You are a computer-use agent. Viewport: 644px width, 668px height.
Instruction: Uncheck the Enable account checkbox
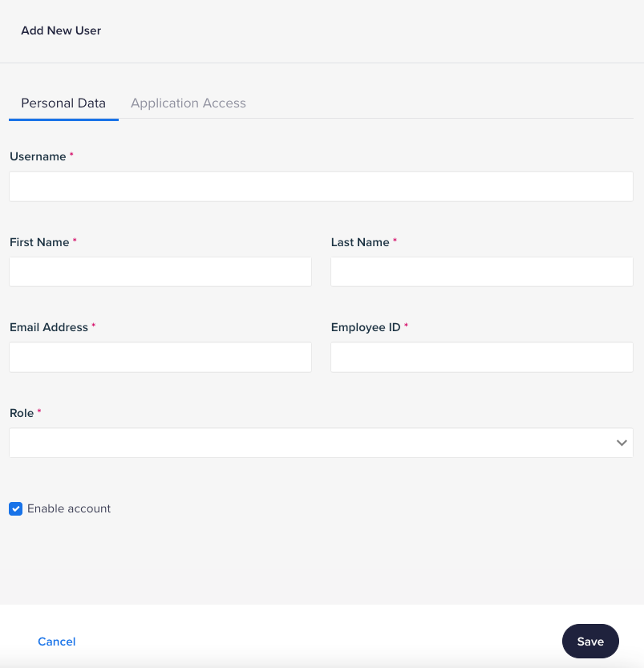(16, 508)
